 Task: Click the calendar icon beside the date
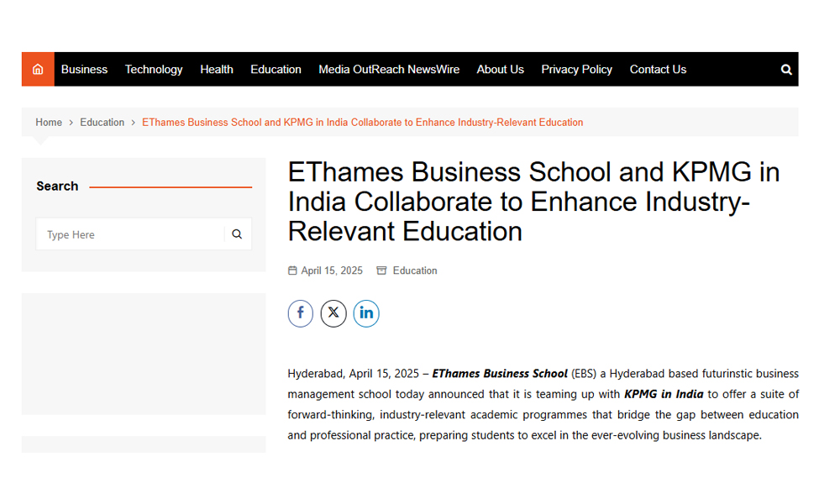292,270
